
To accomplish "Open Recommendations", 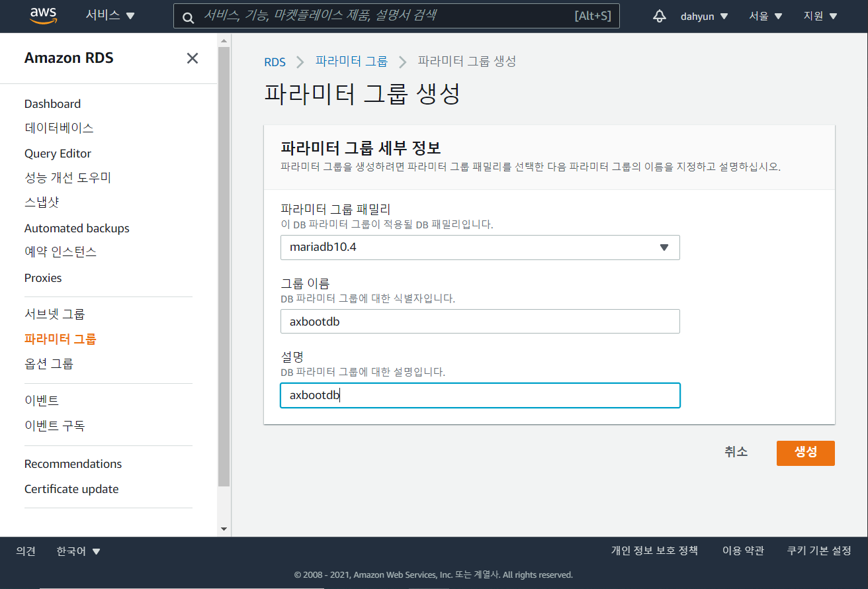I will [73, 464].
